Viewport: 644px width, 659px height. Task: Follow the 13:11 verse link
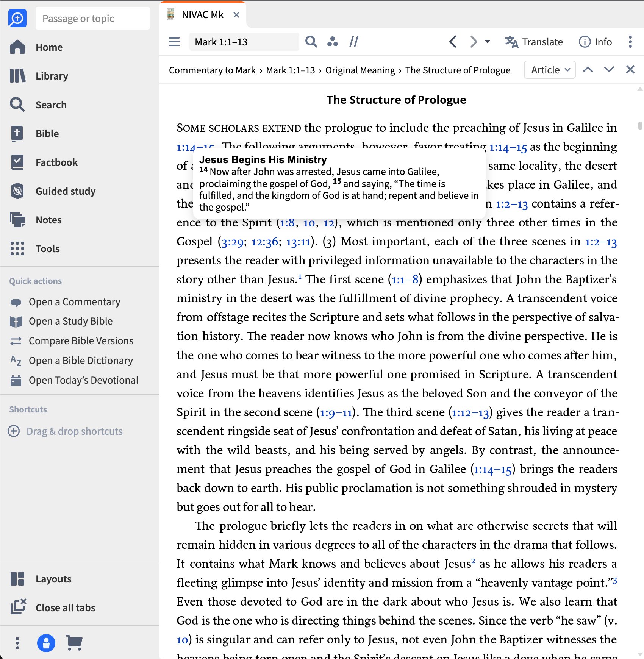299,242
